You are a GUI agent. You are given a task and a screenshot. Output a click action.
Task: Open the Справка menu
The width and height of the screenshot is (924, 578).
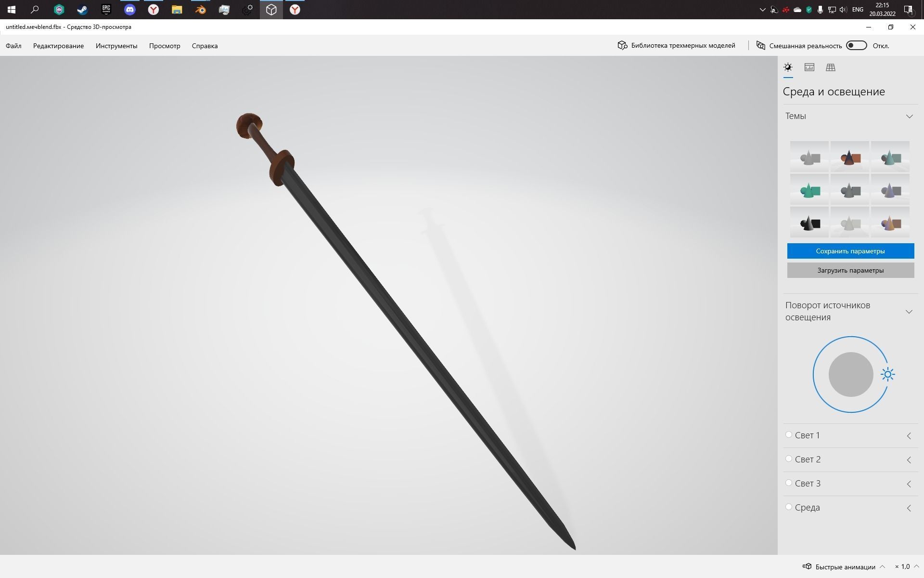pyautogui.click(x=205, y=46)
